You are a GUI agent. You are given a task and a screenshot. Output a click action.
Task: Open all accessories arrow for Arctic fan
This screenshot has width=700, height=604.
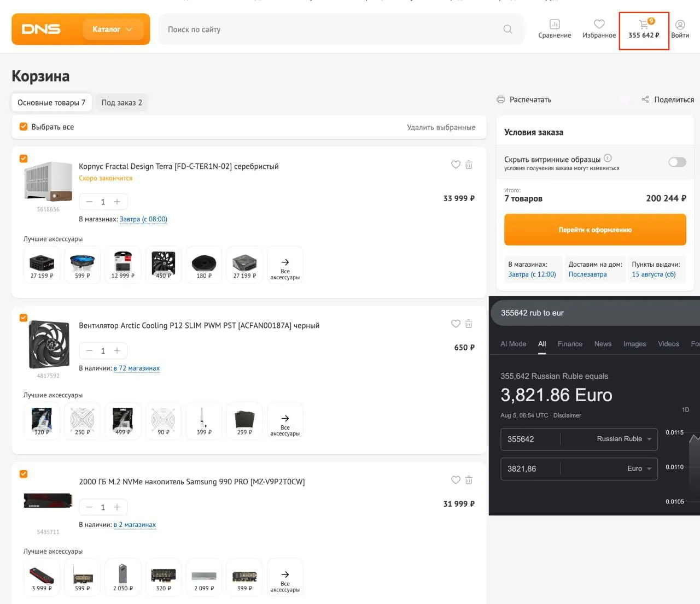pos(285,421)
